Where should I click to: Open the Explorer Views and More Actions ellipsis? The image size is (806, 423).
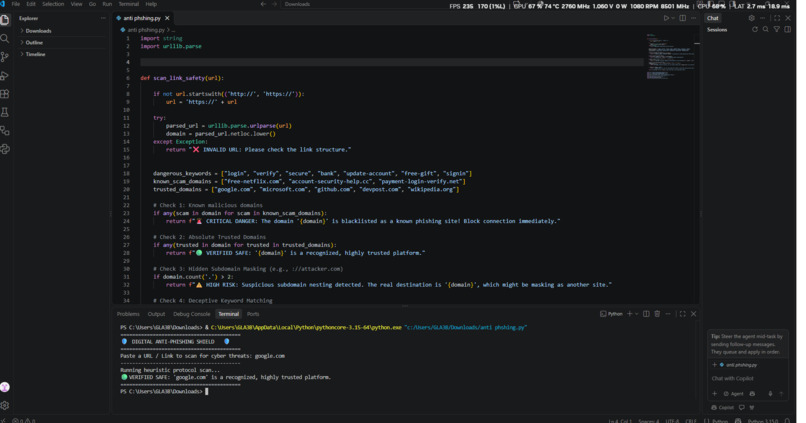[x=103, y=18]
